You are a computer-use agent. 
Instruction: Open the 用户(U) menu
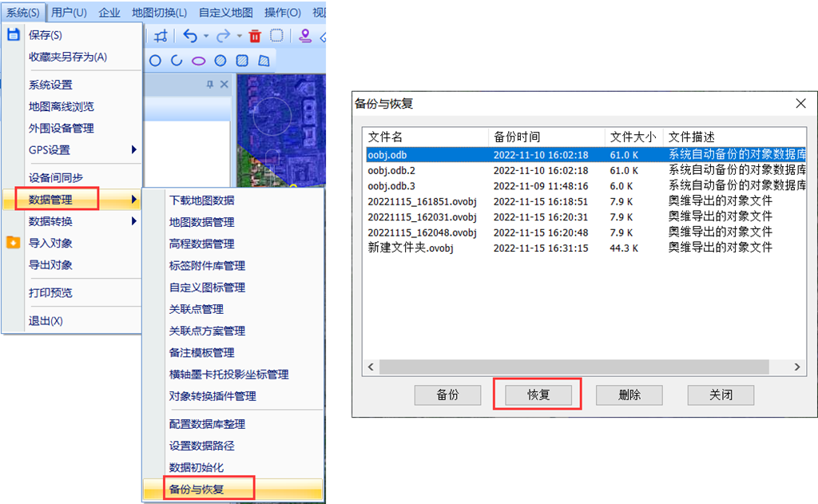pyautogui.click(x=69, y=13)
